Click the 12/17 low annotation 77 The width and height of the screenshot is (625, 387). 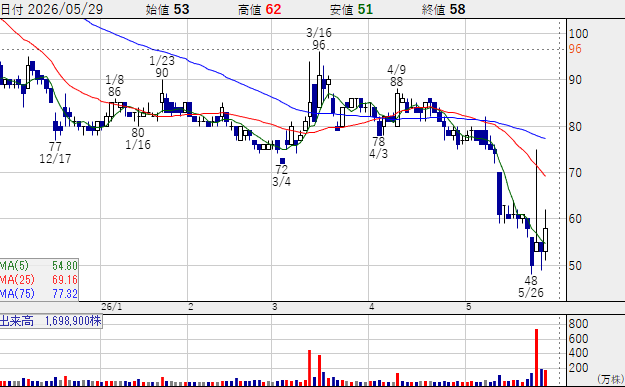click(55, 146)
